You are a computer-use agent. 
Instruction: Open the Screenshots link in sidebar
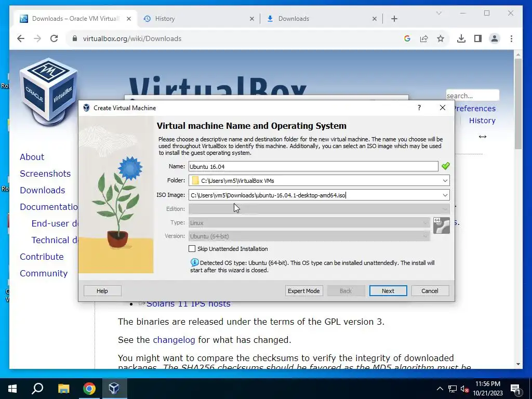45,174
